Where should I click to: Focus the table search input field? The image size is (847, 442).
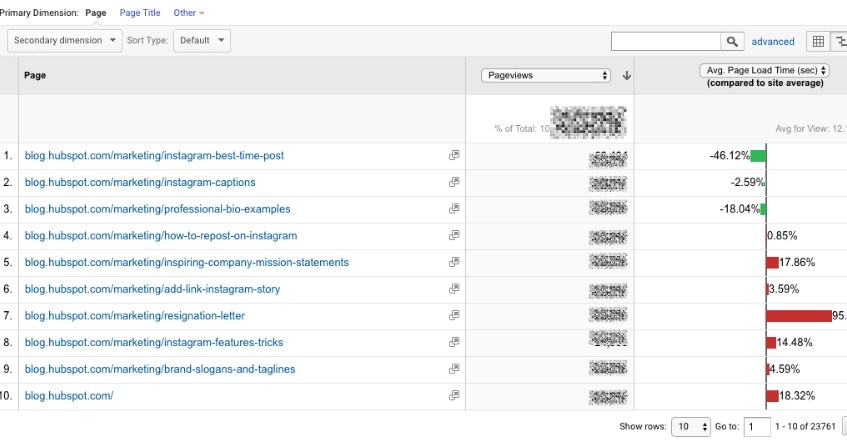[666, 42]
